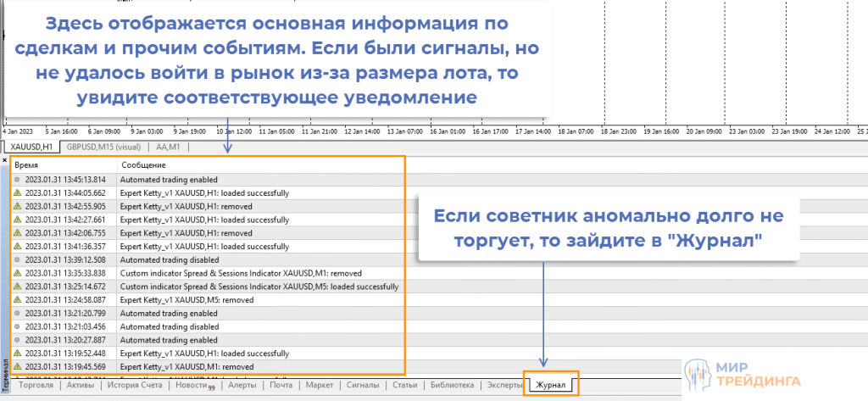Open the Журнал tab in the terminal
The width and height of the screenshot is (868, 401).
[x=551, y=386]
